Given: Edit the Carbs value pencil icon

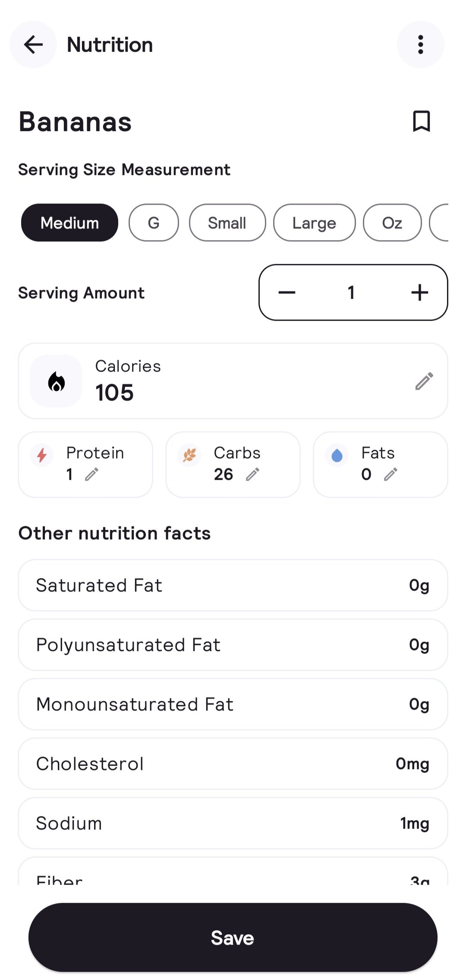Looking at the screenshot, I should point(252,475).
